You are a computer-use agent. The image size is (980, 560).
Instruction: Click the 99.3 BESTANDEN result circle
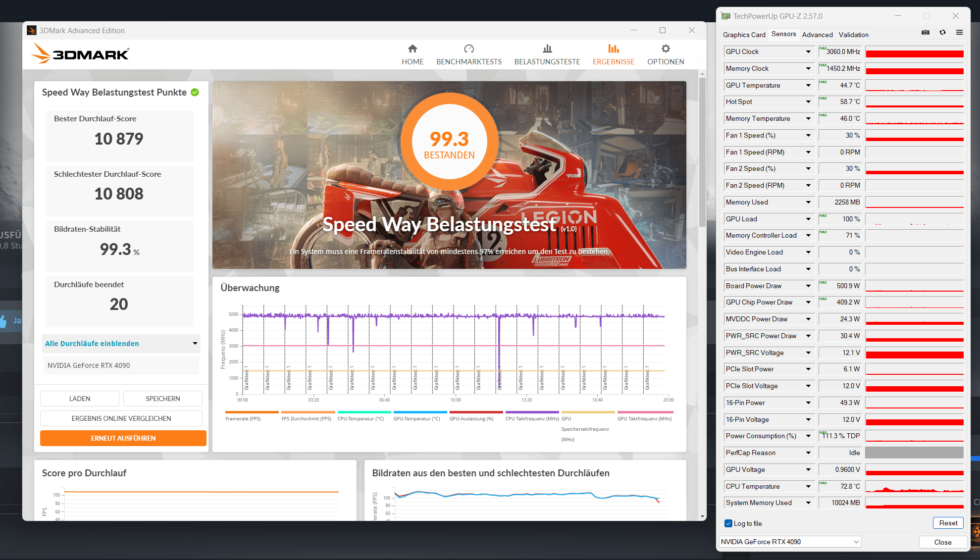click(449, 142)
